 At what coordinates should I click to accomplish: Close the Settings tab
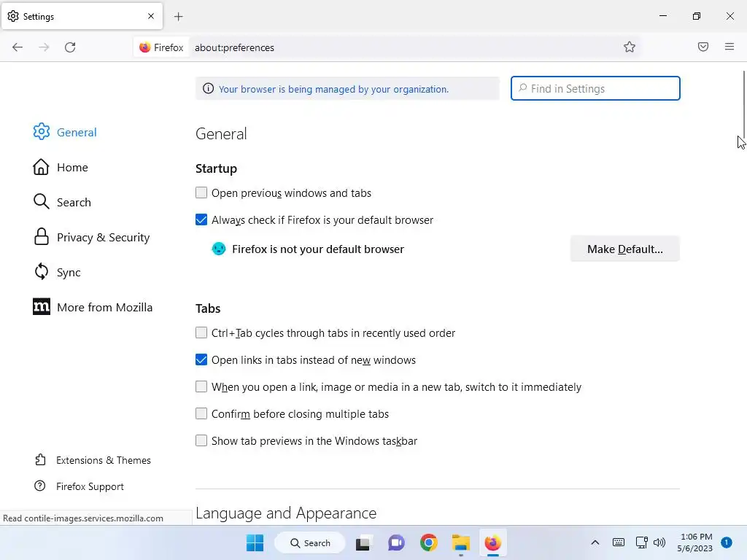(151, 16)
